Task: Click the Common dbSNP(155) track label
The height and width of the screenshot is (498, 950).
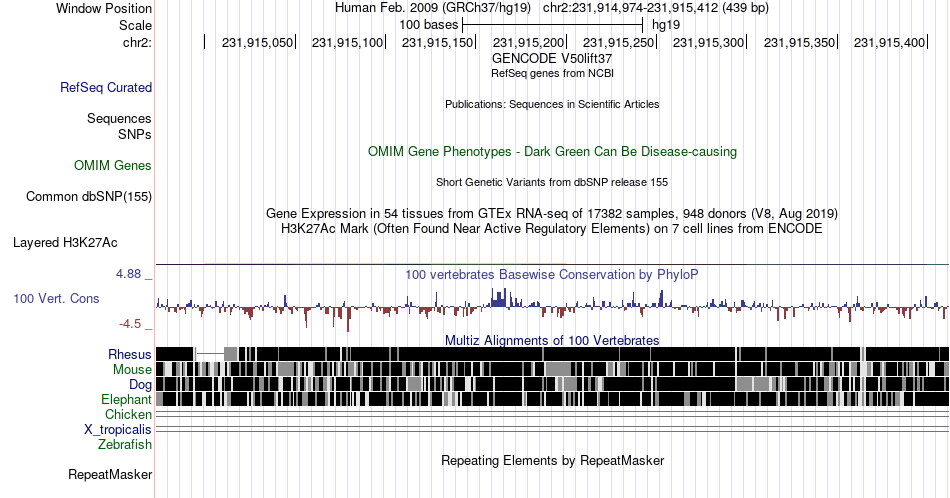Action: [x=89, y=196]
